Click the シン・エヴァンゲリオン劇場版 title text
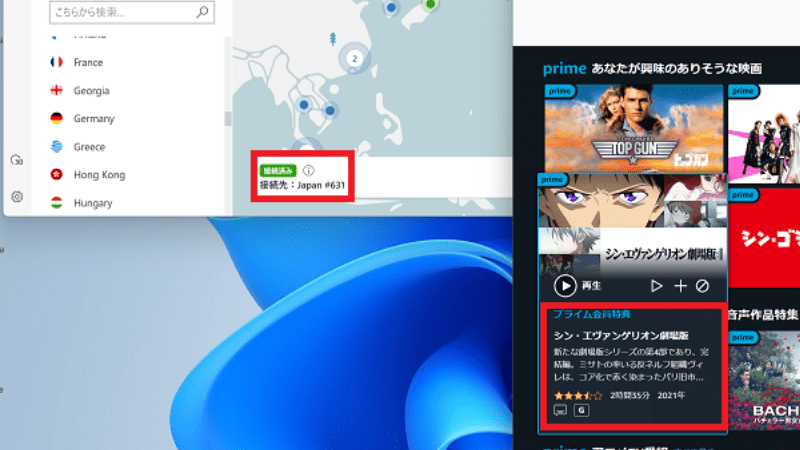This screenshot has width=800, height=450. point(621,335)
